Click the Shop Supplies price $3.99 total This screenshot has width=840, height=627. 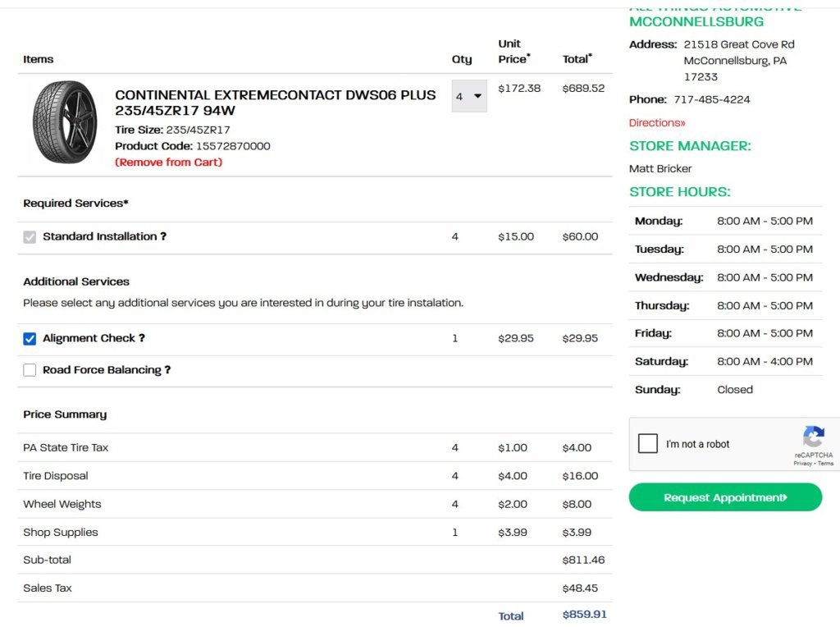click(577, 533)
